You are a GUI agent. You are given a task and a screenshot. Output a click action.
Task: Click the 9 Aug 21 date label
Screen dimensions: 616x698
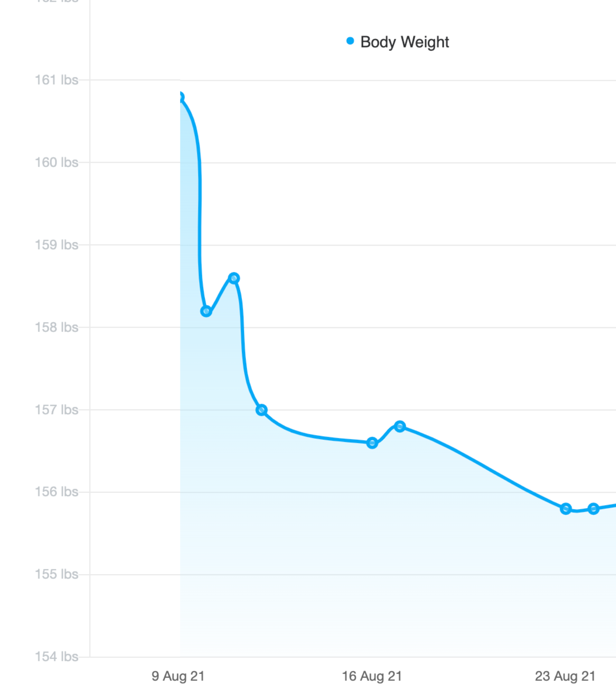[178, 676]
